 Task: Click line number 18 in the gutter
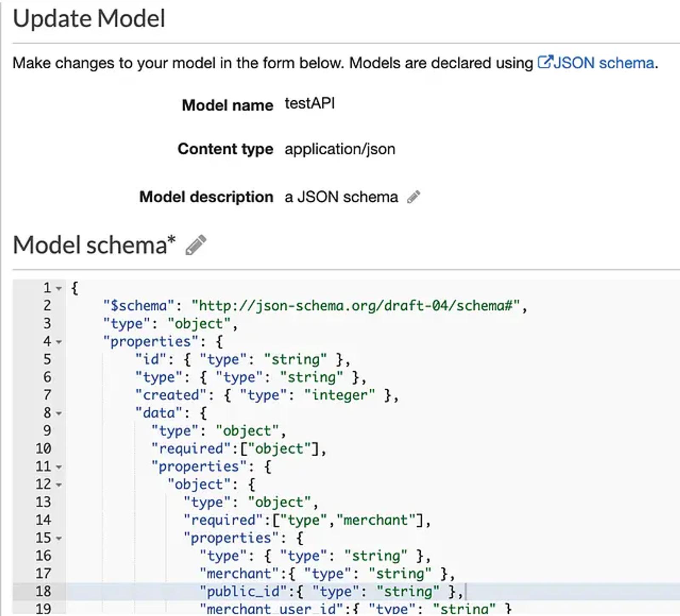coord(43,591)
